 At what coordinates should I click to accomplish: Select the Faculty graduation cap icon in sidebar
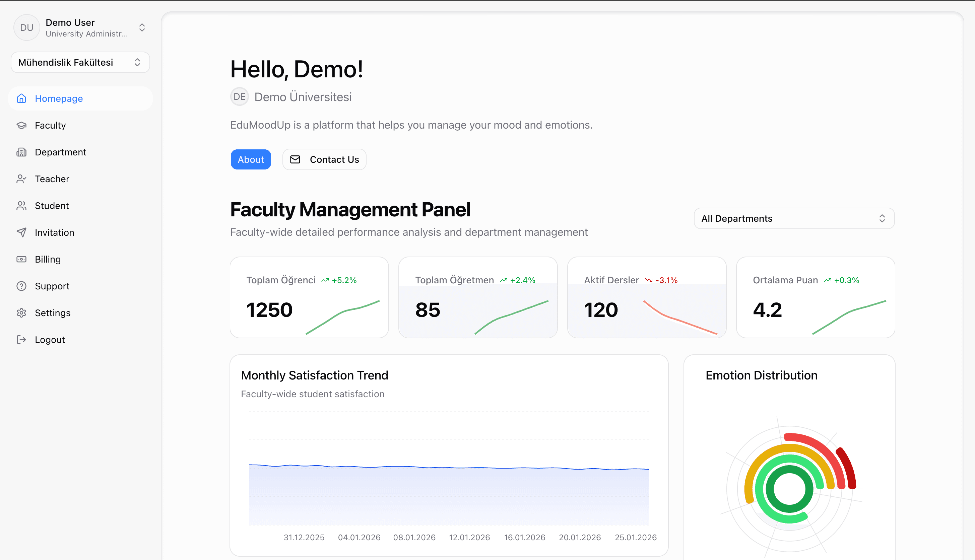click(21, 125)
